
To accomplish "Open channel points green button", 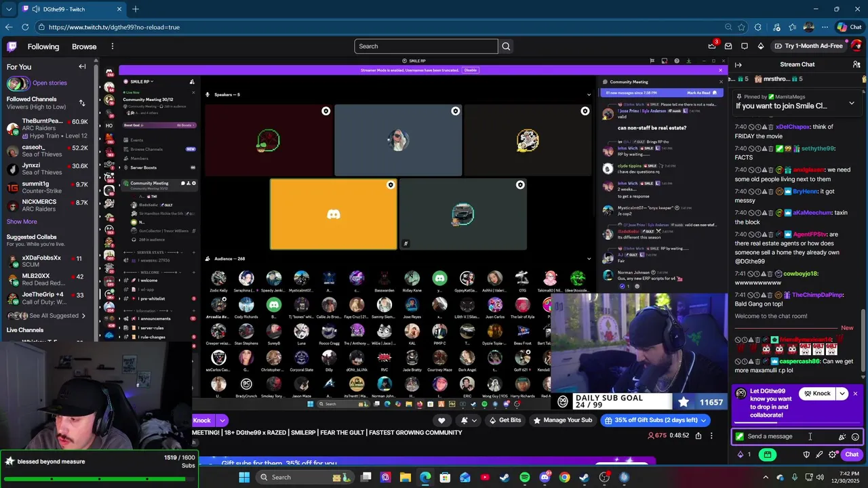I will (767, 455).
